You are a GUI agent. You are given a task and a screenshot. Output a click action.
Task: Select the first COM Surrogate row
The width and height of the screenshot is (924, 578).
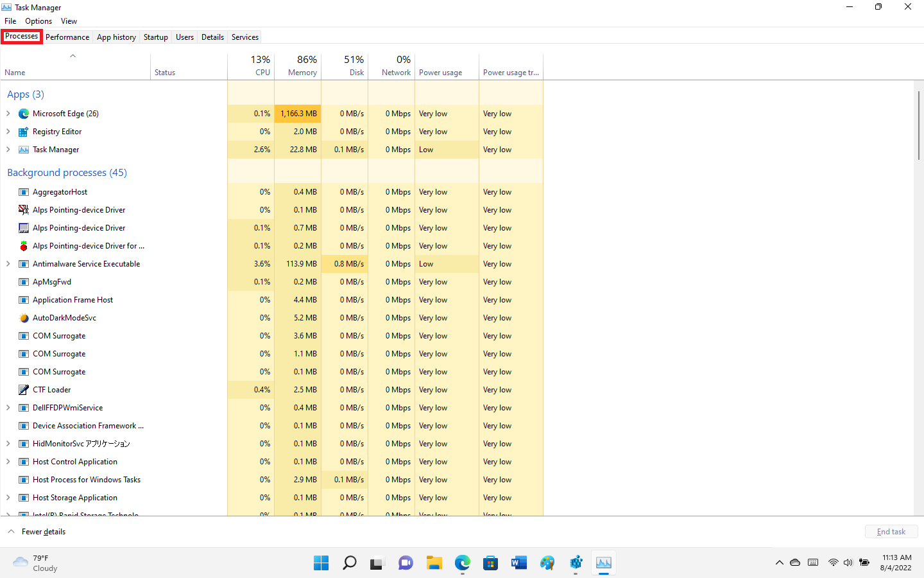tap(271, 336)
